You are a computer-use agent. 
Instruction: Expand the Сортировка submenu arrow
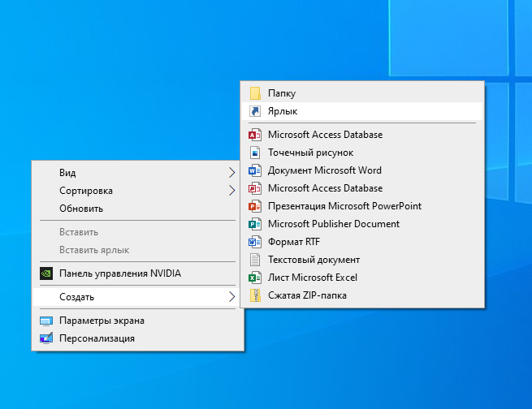[x=231, y=191]
